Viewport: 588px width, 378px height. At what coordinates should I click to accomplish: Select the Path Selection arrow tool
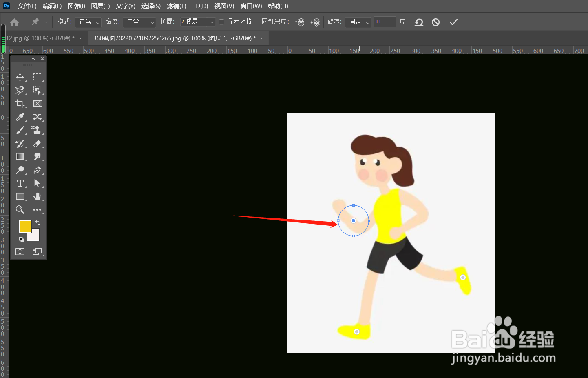(x=38, y=183)
